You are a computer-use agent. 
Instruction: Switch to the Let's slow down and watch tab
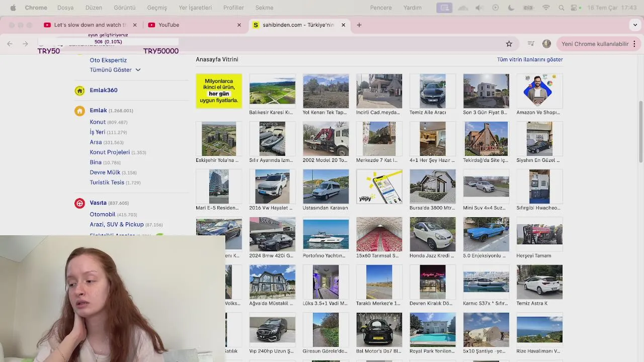[x=90, y=25]
